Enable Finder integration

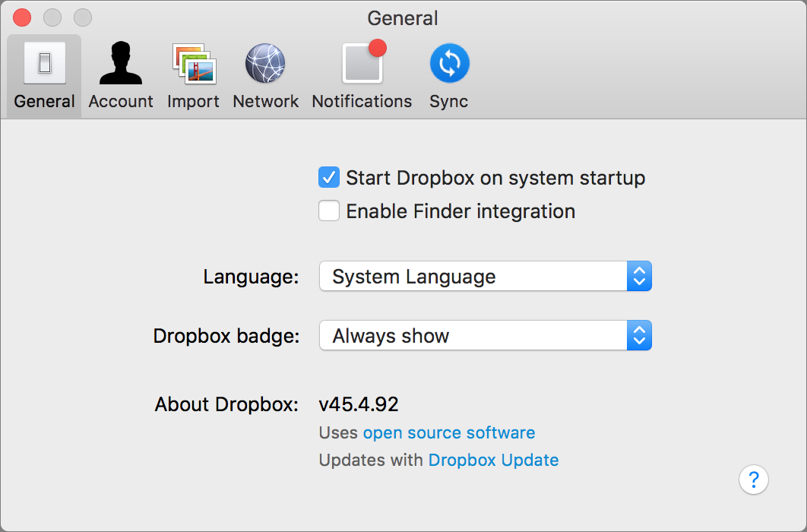(x=328, y=211)
